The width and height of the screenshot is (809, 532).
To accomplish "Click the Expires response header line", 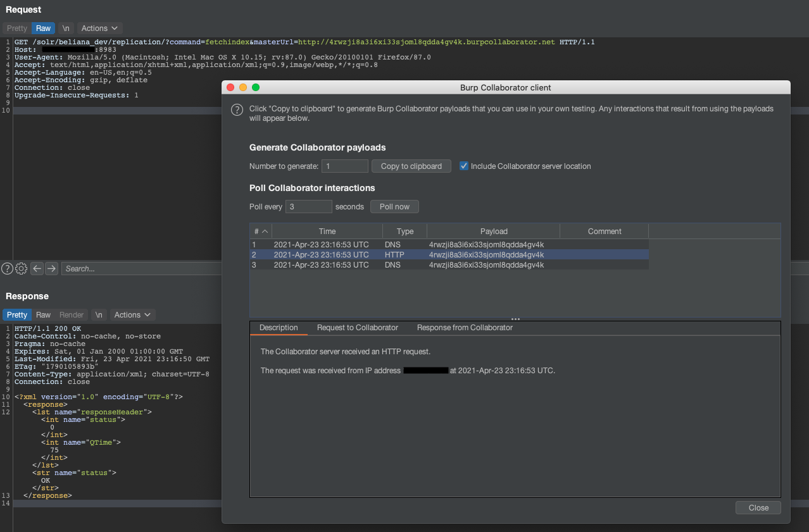I will click(99, 351).
